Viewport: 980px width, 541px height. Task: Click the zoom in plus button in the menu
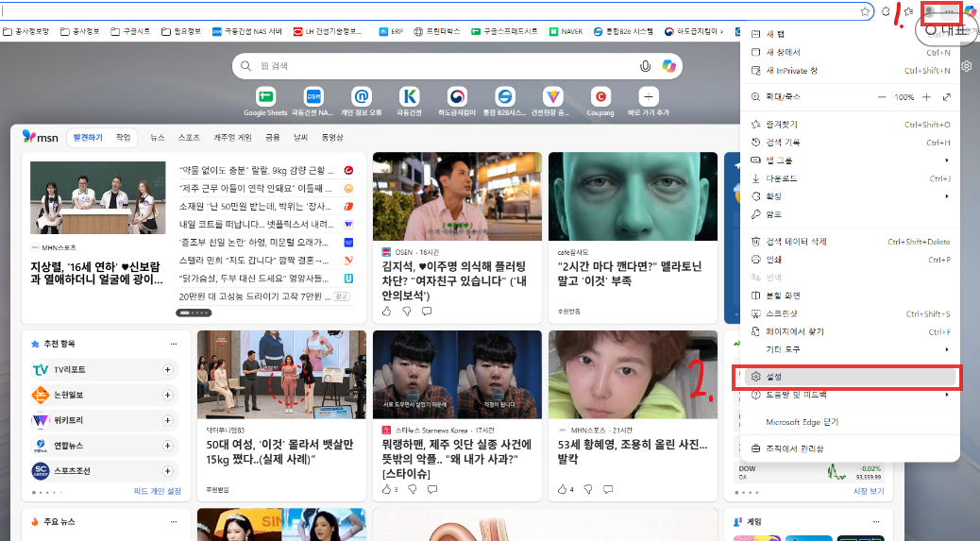click(927, 97)
